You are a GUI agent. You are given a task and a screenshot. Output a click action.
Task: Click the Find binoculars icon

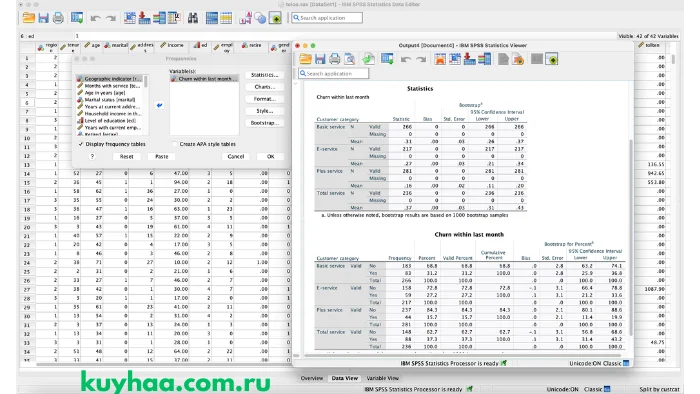point(193,18)
